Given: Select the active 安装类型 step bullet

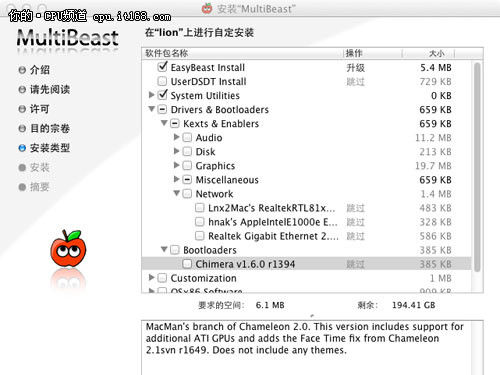Looking at the screenshot, I should click(x=22, y=148).
